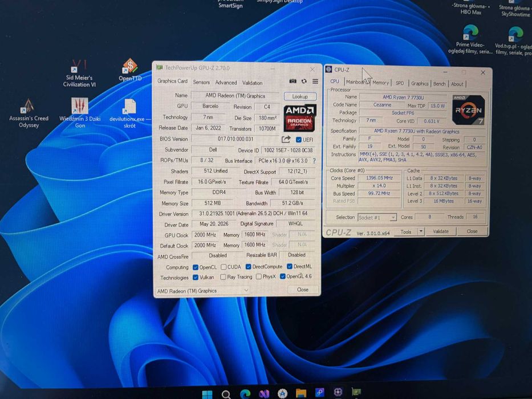532x399 pixels.
Task: Open Vod.tvp.pl desktop shortcut
Action: coord(515,40)
